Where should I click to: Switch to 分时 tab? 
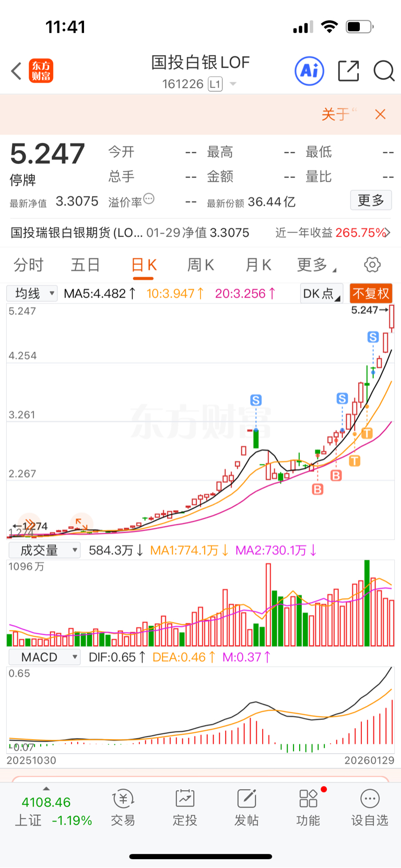(28, 265)
